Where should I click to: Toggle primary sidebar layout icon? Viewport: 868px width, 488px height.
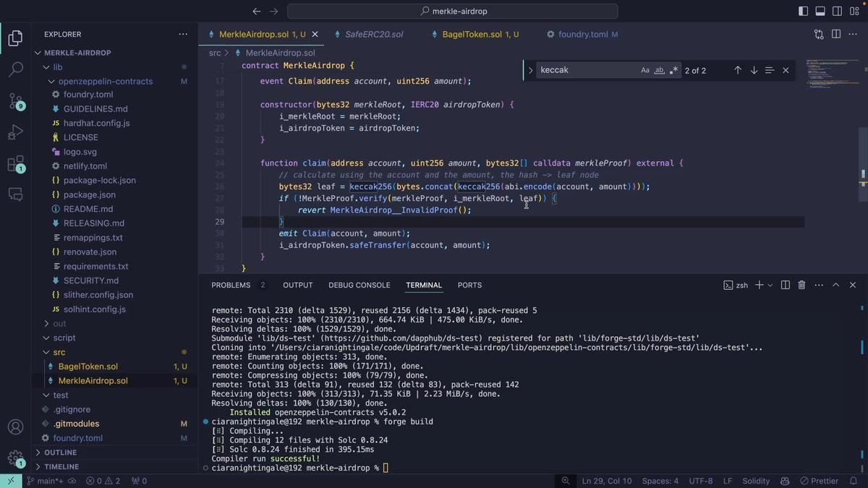[803, 12]
